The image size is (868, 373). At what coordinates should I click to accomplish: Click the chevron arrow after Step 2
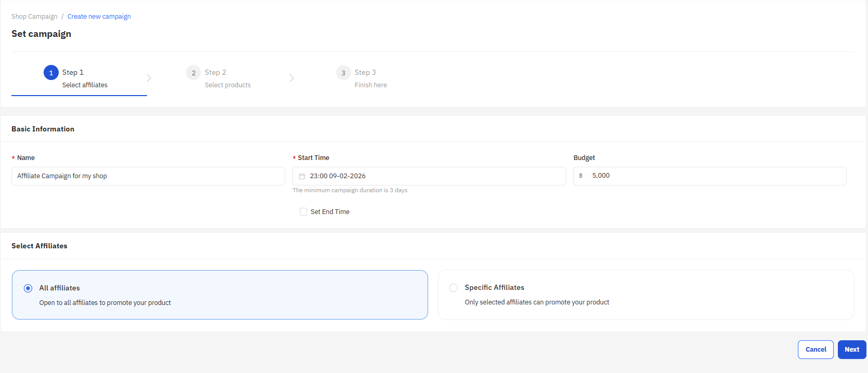pyautogui.click(x=291, y=78)
